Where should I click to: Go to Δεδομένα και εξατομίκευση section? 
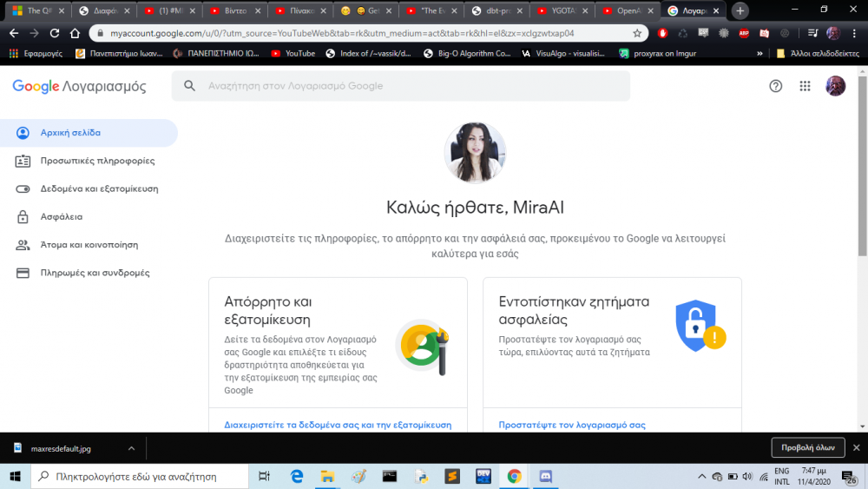click(99, 188)
